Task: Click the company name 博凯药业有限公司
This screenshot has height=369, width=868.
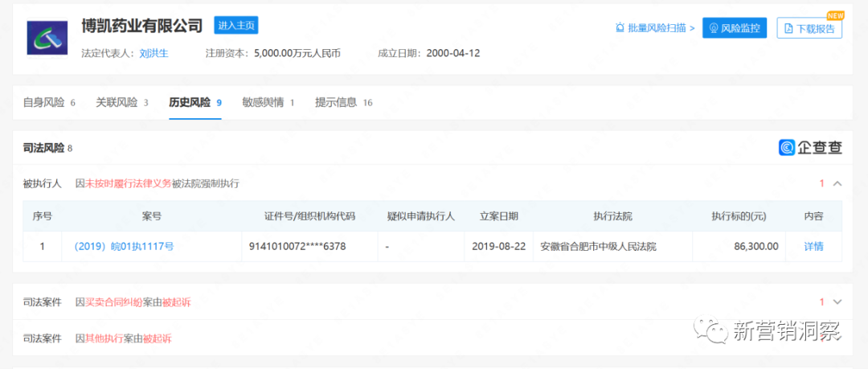Action: pyautogui.click(x=141, y=26)
